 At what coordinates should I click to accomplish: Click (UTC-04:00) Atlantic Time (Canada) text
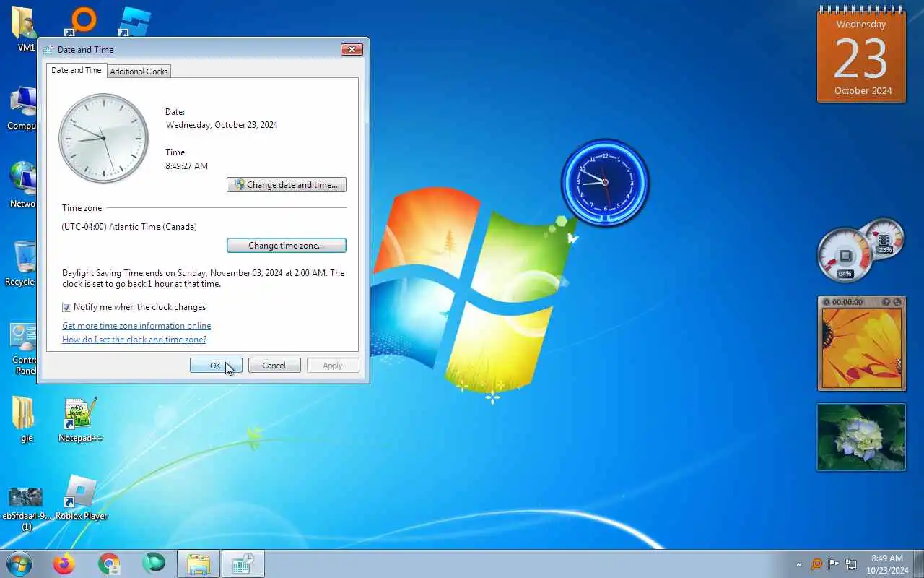point(129,227)
